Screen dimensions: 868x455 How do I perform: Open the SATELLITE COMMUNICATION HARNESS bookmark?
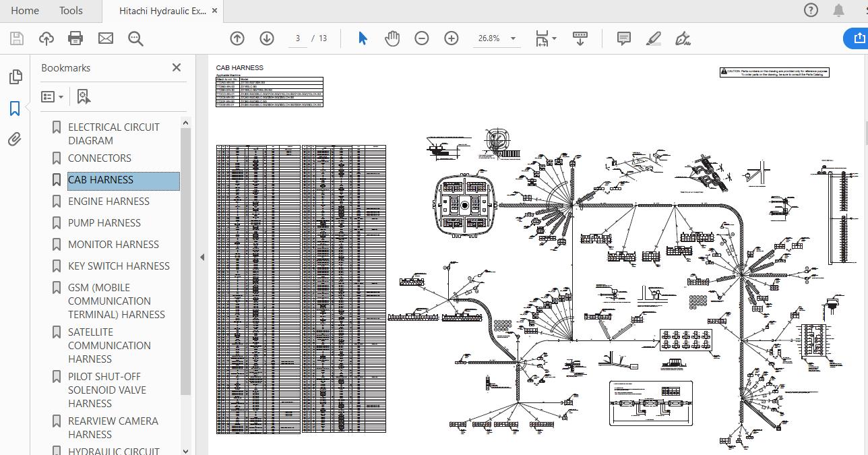(109, 345)
